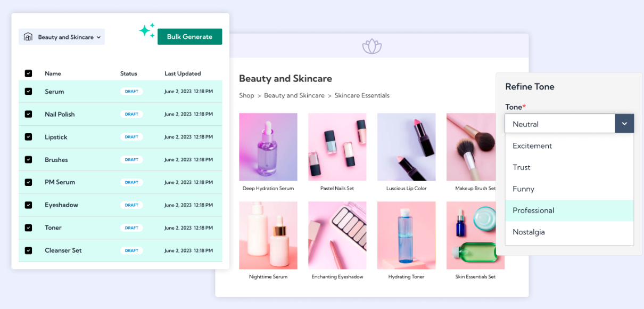Select Trust from the tone list
Image resolution: width=644 pixels, height=309 pixels.
tap(569, 167)
